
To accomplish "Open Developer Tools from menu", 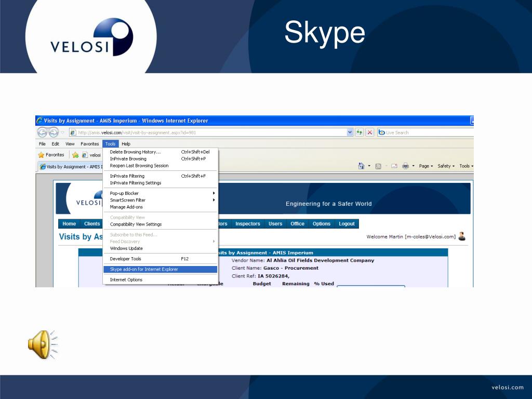I will coord(160,259).
